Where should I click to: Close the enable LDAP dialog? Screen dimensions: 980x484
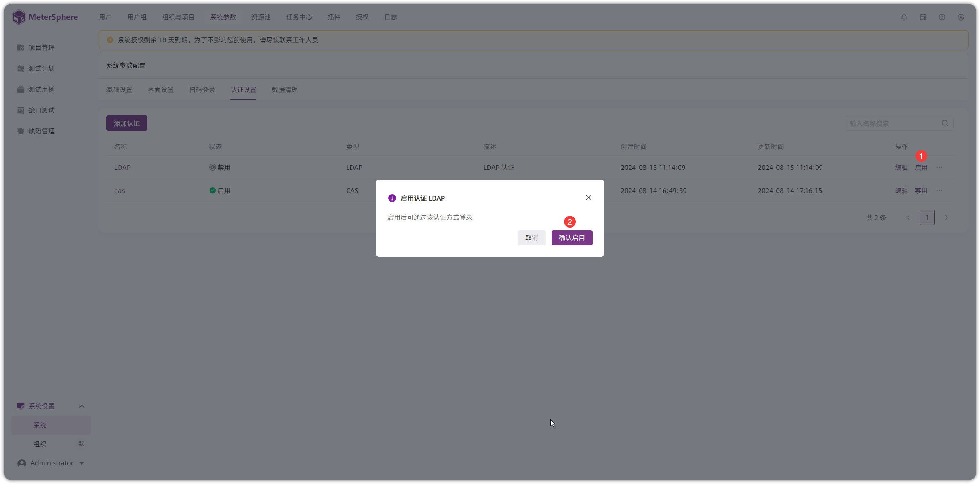588,198
